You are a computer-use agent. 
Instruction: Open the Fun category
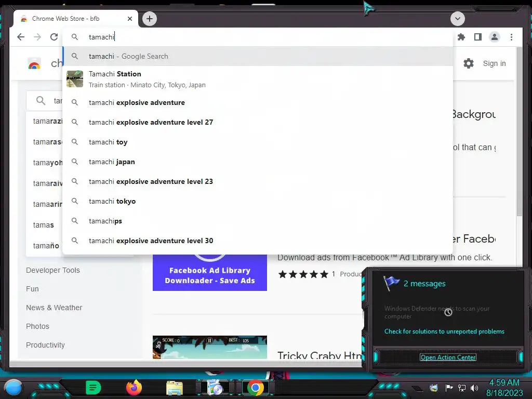click(x=32, y=289)
